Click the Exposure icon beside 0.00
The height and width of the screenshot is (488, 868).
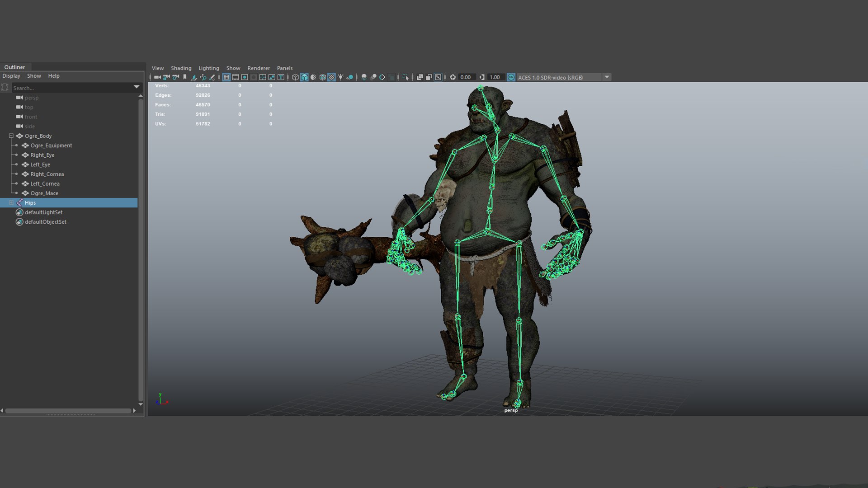[x=453, y=77]
